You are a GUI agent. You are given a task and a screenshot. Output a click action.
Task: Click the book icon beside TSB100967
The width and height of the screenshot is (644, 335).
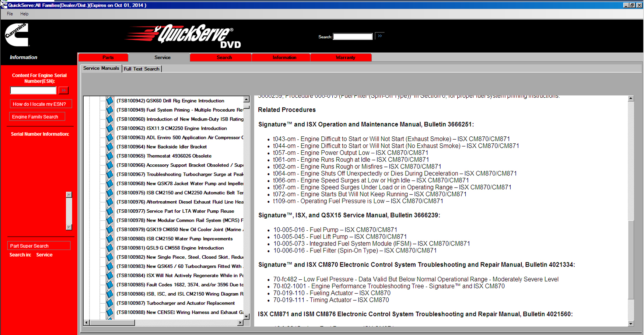[x=109, y=174]
